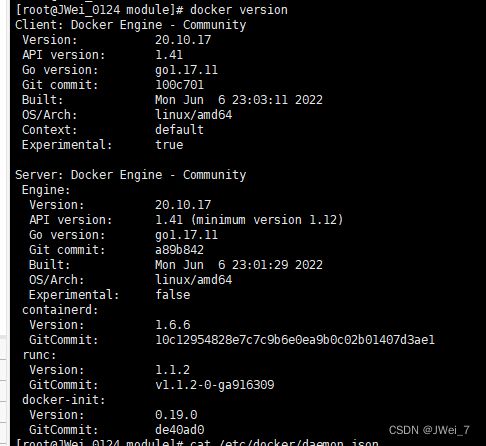Click the Client version number 20.10.17
This screenshot has height=446, width=486.
183,40
